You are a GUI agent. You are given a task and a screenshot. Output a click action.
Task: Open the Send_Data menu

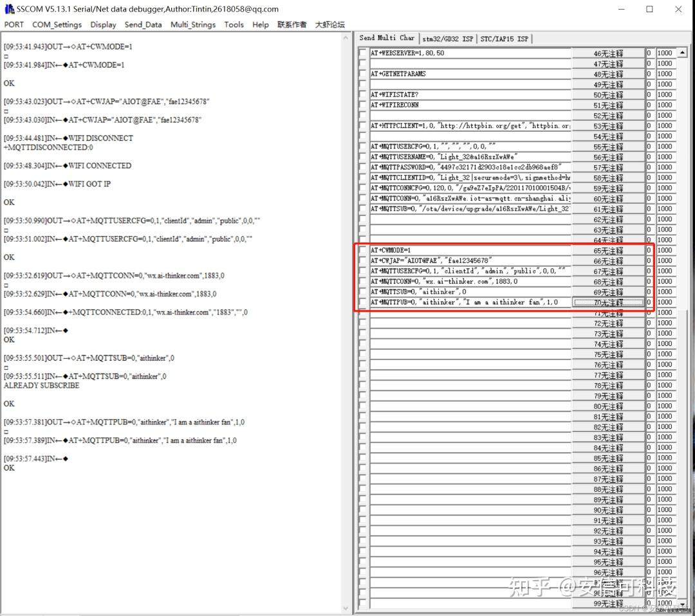click(143, 24)
